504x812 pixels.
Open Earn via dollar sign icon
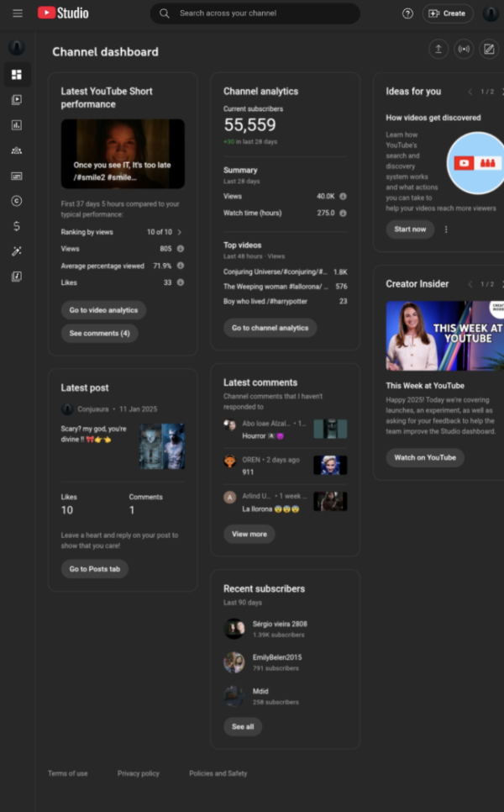pos(17,226)
